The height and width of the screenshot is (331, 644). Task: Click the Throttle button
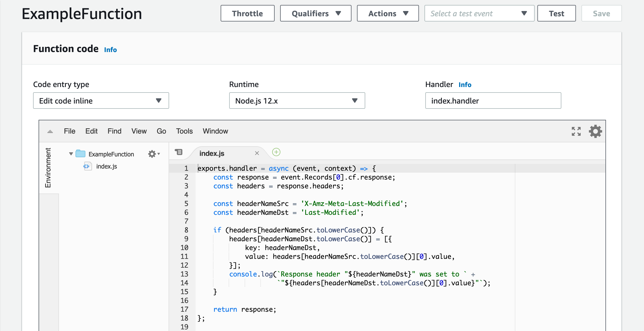click(x=247, y=13)
